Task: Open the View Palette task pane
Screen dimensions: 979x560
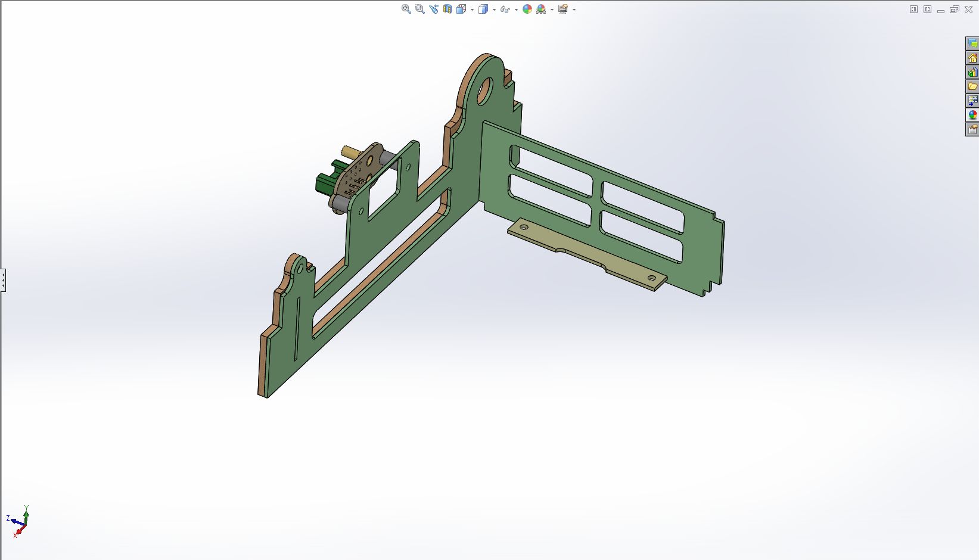Action: pos(972,101)
